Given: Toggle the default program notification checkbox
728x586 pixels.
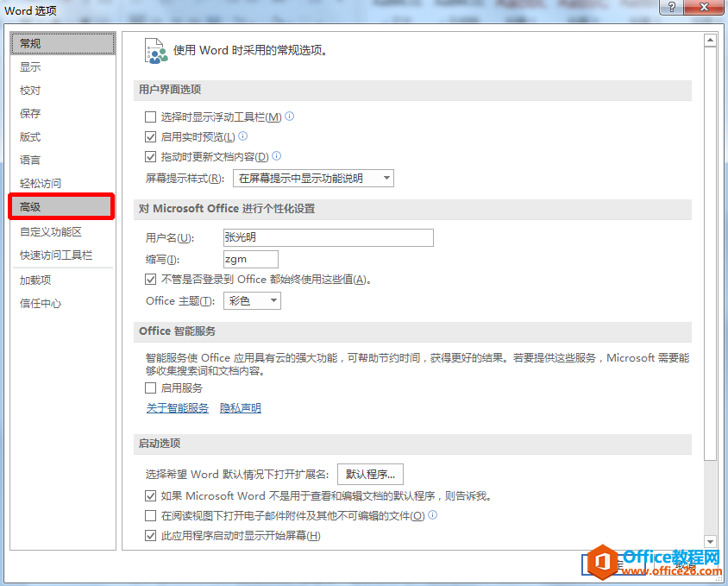Looking at the screenshot, I should point(150,496).
